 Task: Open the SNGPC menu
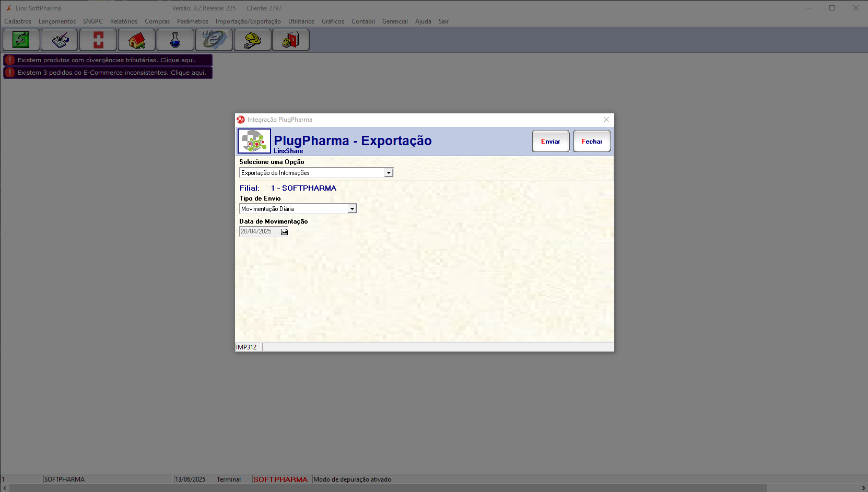pyautogui.click(x=93, y=21)
